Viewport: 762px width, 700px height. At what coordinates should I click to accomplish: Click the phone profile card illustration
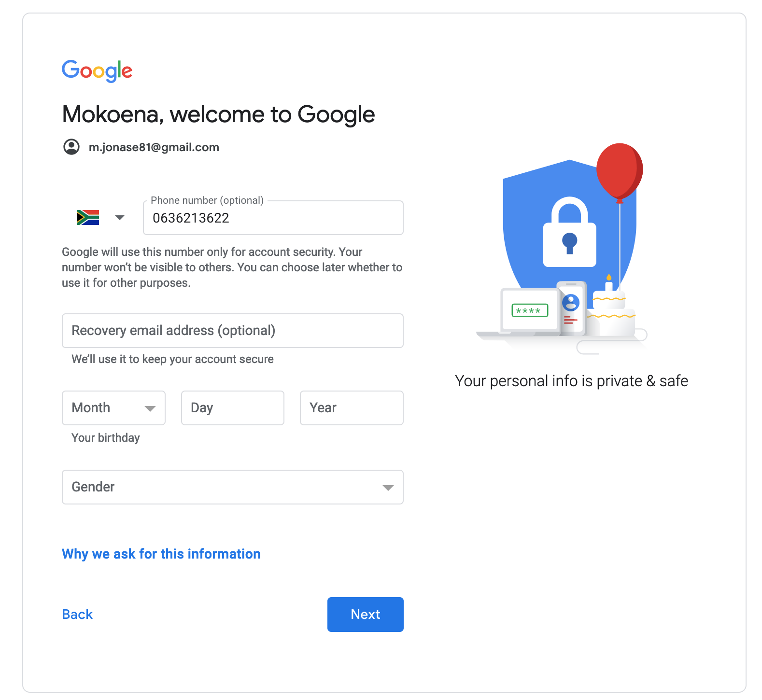coord(571,308)
